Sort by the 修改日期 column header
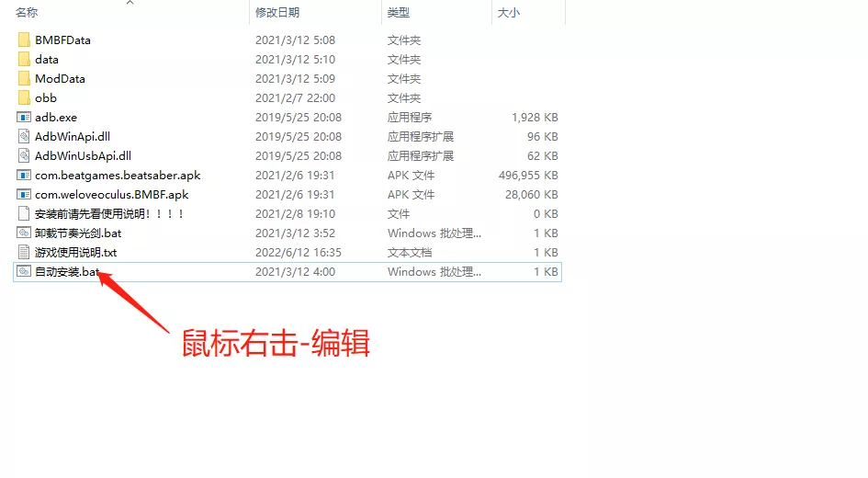 click(277, 12)
